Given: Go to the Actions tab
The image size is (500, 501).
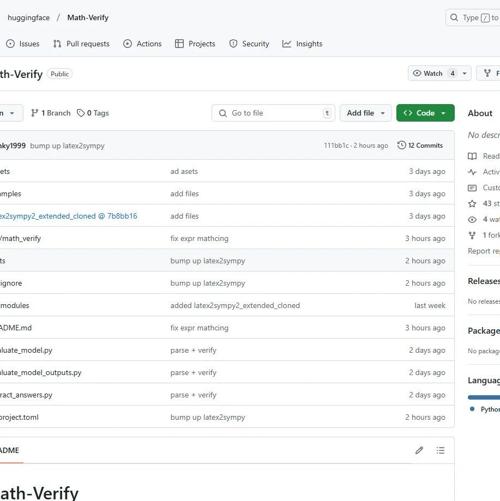Looking at the screenshot, I should (142, 44).
